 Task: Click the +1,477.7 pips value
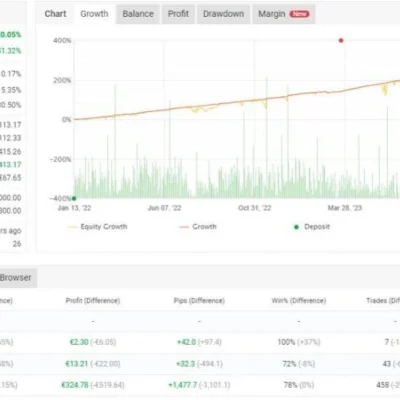[x=183, y=385]
